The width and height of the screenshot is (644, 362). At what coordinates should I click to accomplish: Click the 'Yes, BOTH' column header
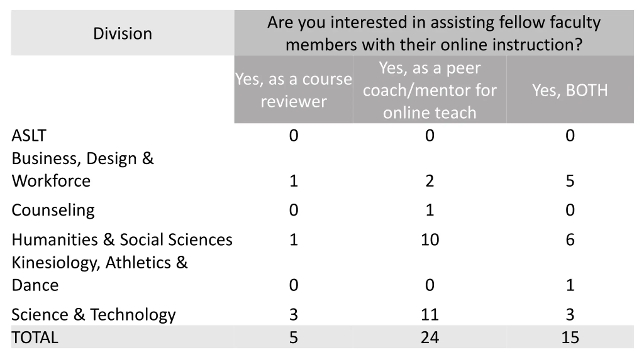[570, 90]
